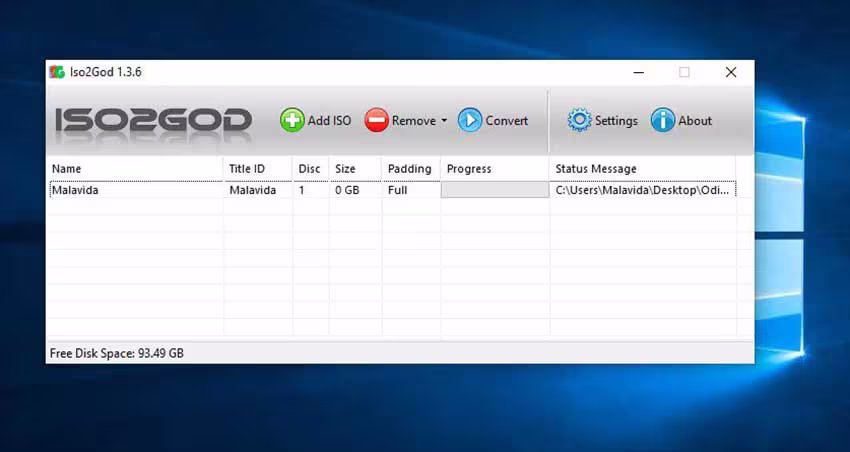The image size is (850, 452).
Task: Click the C:\Users\Malavida\Desktop status path
Action: click(642, 190)
